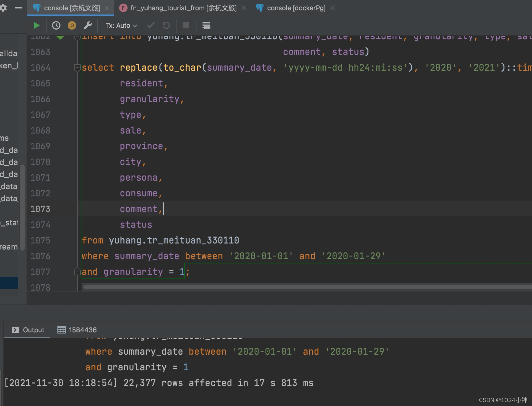Execute the SQL statement with the Run icon
The width and height of the screenshot is (532, 406).
point(36,25)
